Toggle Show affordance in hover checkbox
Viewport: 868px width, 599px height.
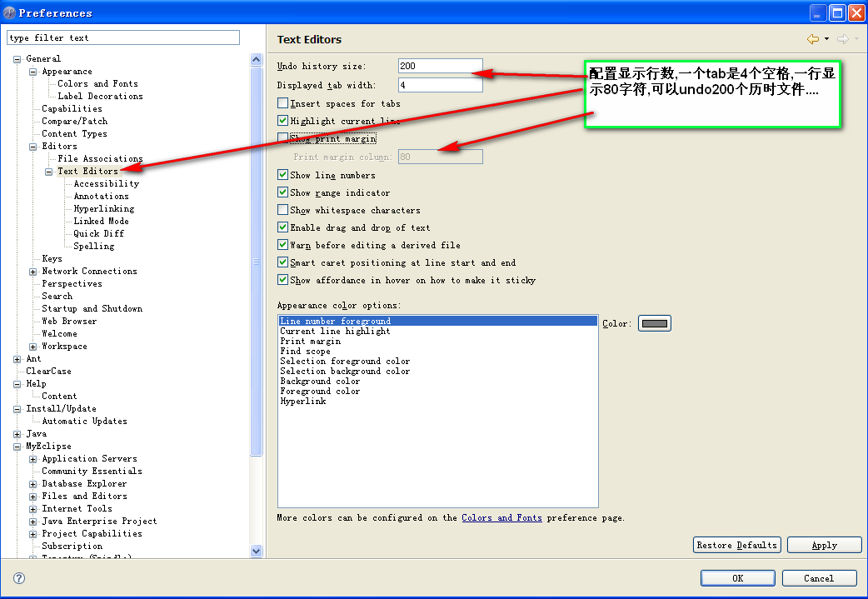coord(283,280)
